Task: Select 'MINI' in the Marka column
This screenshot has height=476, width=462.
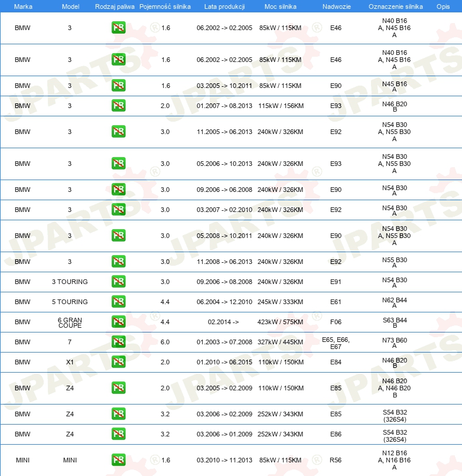Action: [x=22, y=460]
